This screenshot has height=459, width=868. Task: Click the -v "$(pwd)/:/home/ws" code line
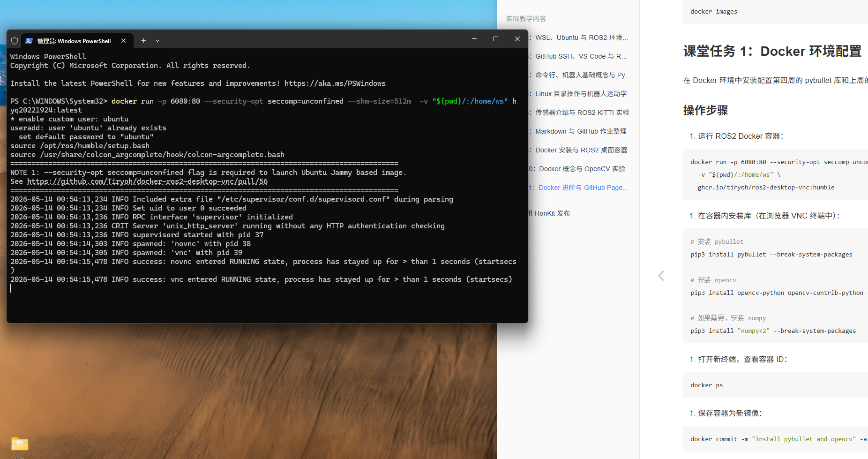739,175
